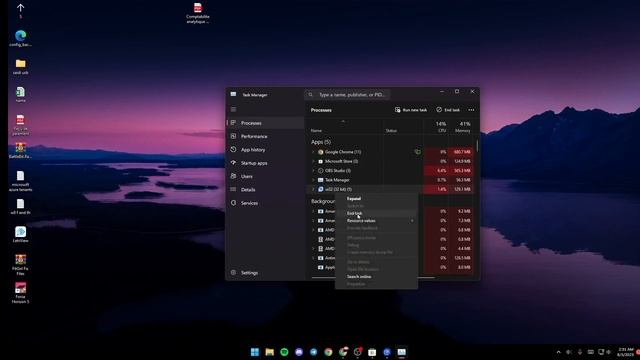Click Chrome's green efficiency mode leaf icon
Screen dimensions: 640x360
pos(418,152)
